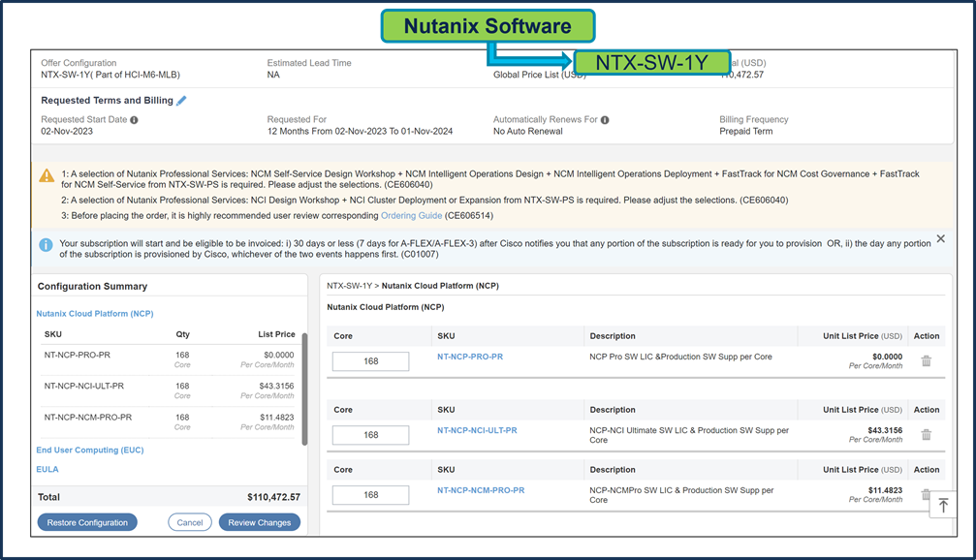Click the yellow warning triangle icon
976x560 pixels.
click(47, 175)
